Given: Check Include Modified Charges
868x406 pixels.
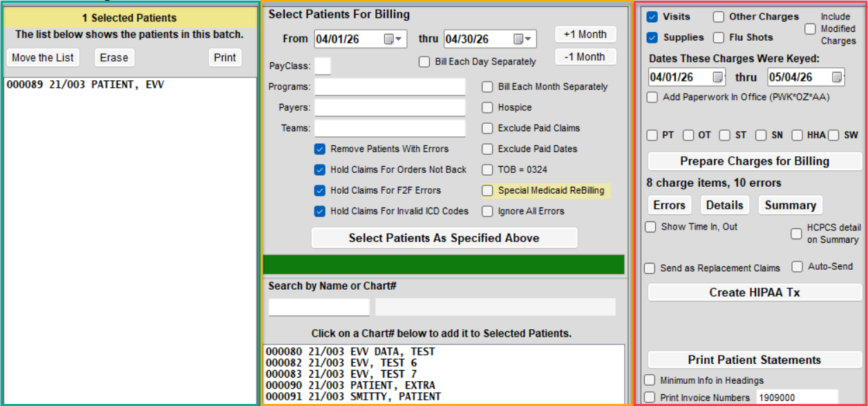Looking at the screenshot, I should [810, 29].
